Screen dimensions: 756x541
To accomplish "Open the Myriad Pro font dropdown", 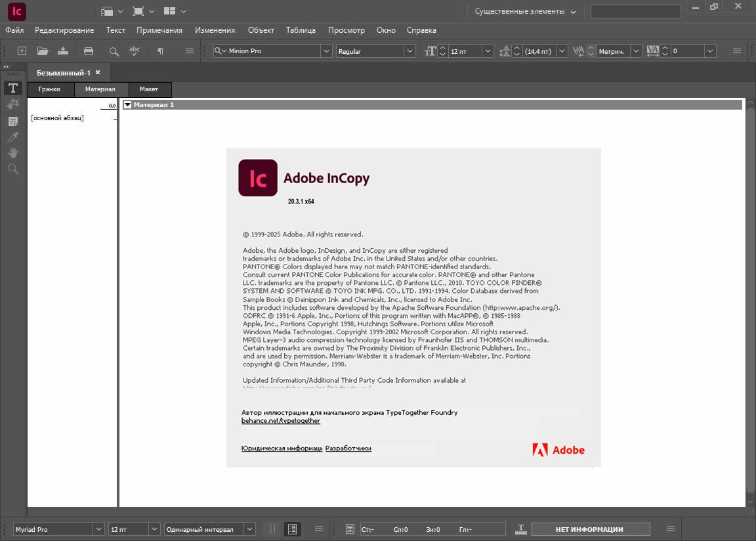I will (x=98, y=529).
